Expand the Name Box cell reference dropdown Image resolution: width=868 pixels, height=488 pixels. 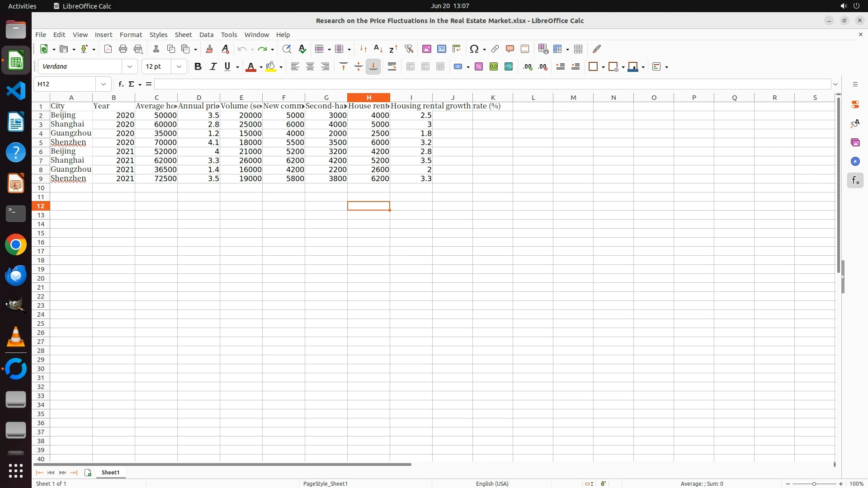[x=104, y=84]
